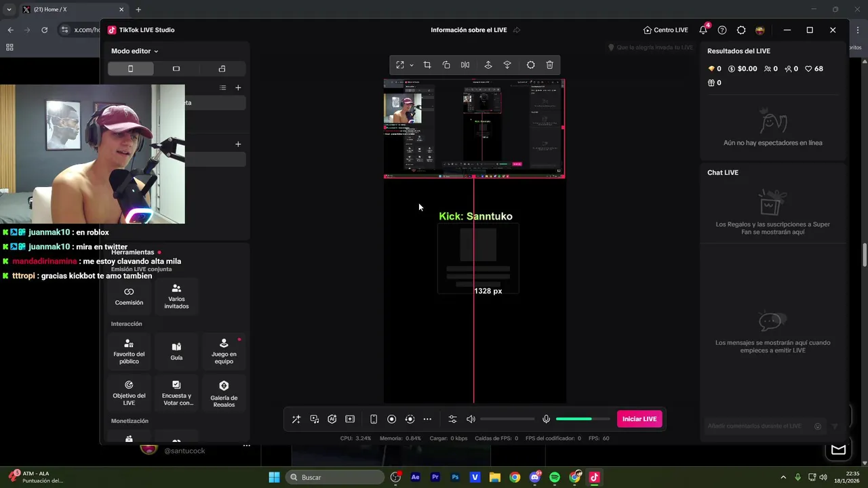
Task: Open Encuesta y Votar tool
Action: coord(176,393)
